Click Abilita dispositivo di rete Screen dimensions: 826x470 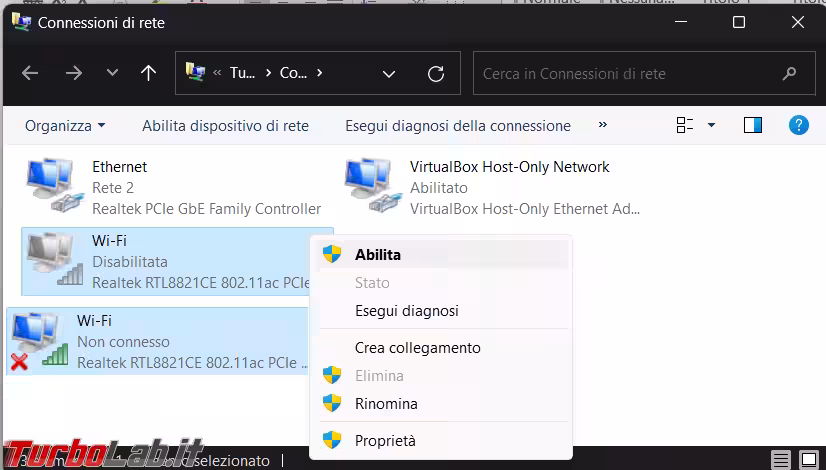click(225, 126)
